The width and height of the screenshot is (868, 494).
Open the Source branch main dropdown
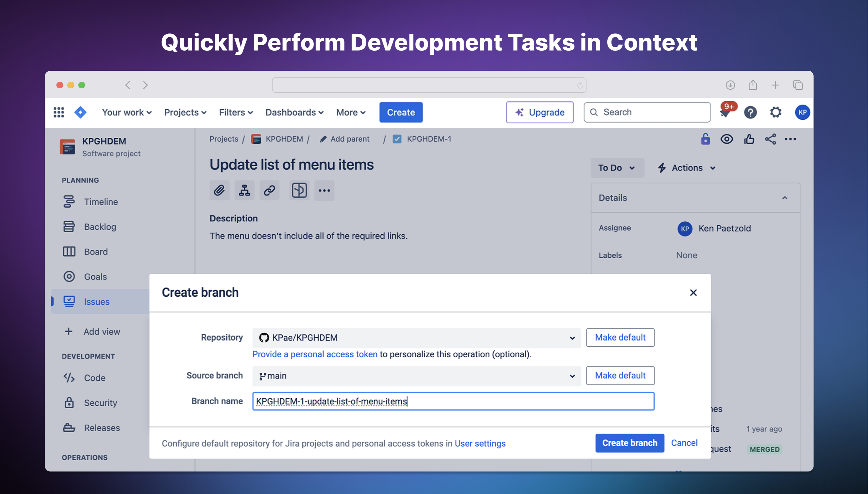[416, 376]
